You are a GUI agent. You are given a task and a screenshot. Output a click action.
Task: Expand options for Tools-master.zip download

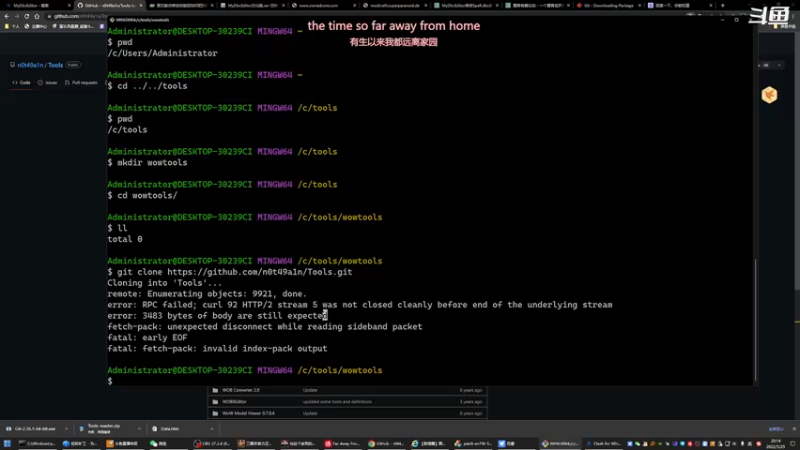click(x=139, y=429)
